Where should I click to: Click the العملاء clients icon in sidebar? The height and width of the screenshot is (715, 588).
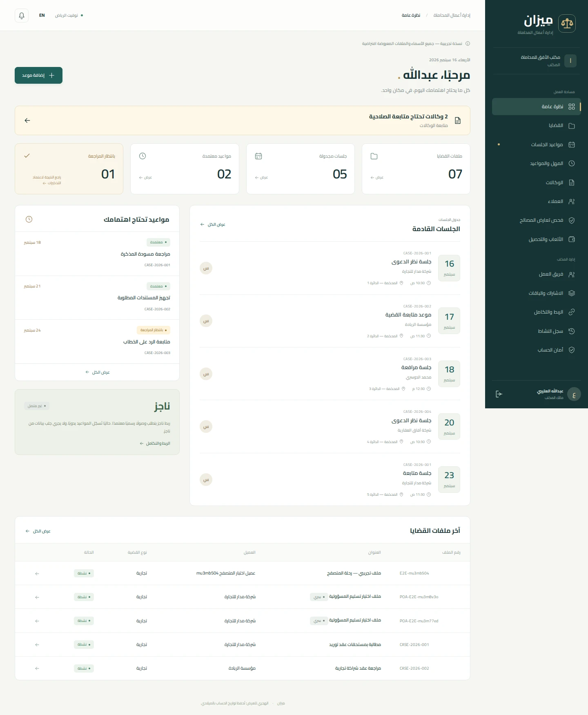coord(572,201)
